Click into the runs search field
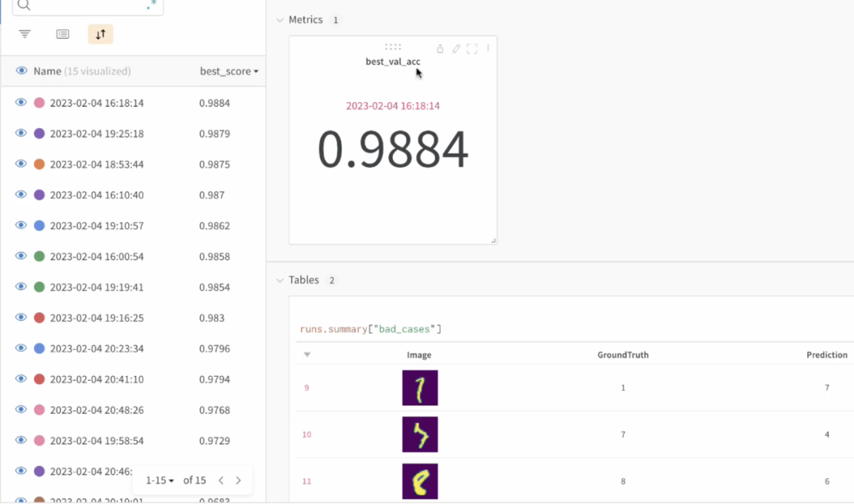This screenshot has width=854, height=504. 87,6
